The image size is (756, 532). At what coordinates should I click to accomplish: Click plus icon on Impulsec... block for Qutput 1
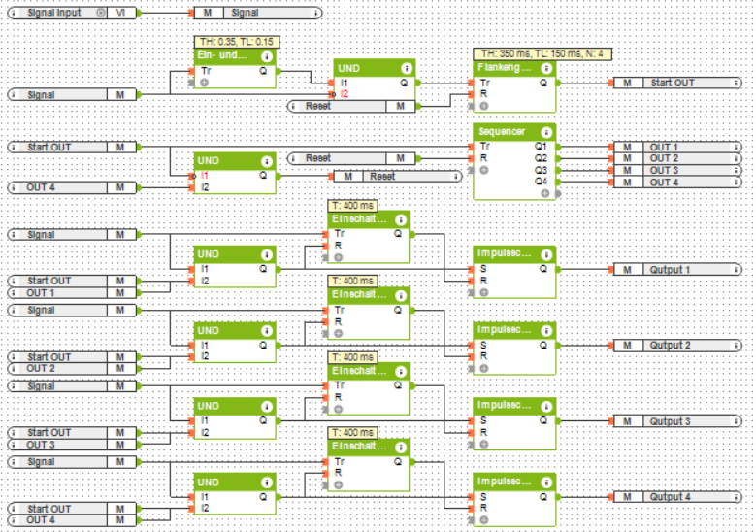pyautogui.click(x=483, y=292)
